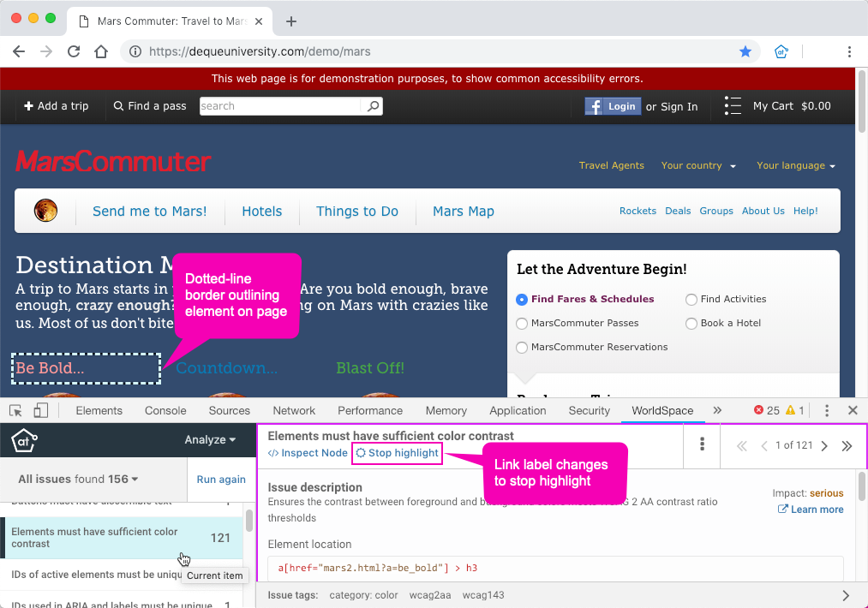The image size is (868, 608).
Task: Open the Sources tab
Action: coord(229,410)
